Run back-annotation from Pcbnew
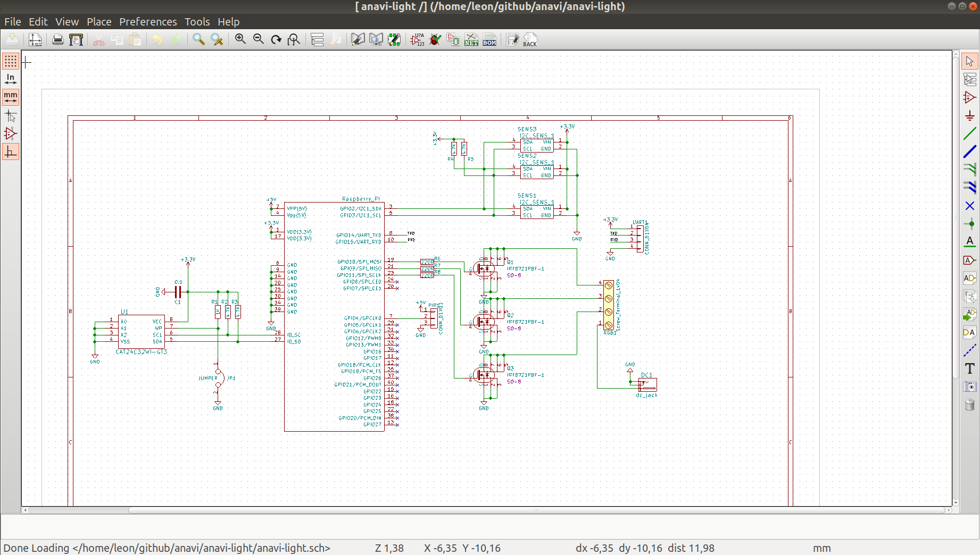Image resolution: width=980 pixels, height=555 pixels. tap(530, 39)
